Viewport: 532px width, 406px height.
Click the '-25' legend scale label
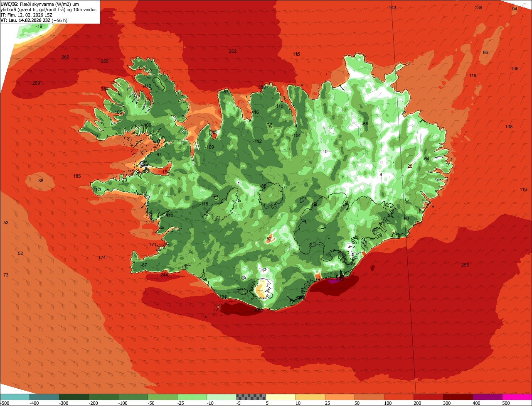(181, 403)
